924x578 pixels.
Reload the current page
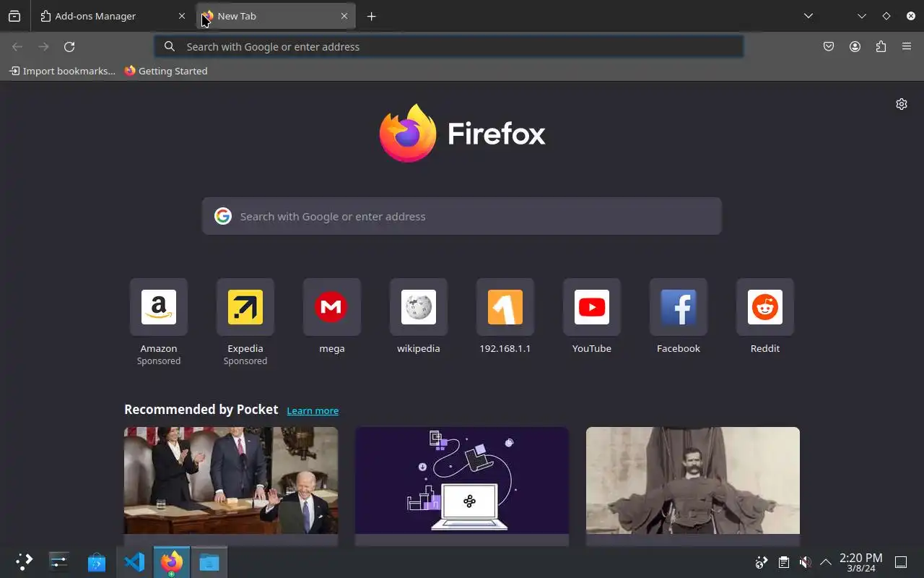69,46
